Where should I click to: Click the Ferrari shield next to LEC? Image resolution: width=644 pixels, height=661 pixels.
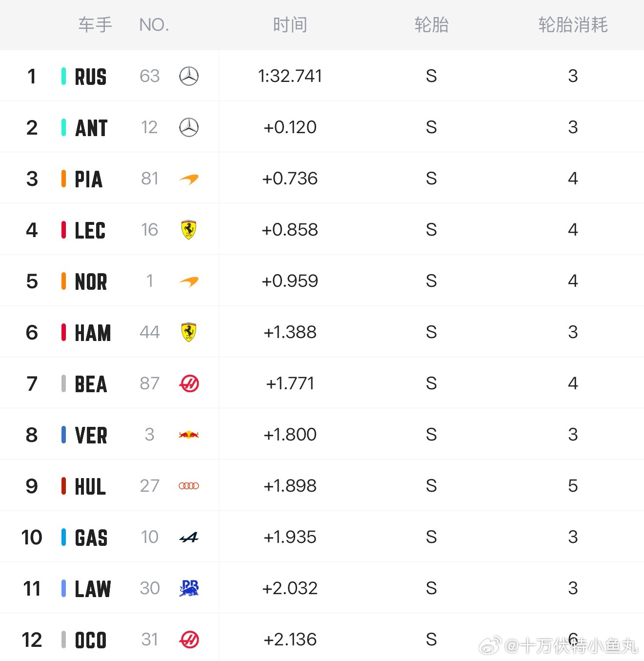[x=189, y=230]
